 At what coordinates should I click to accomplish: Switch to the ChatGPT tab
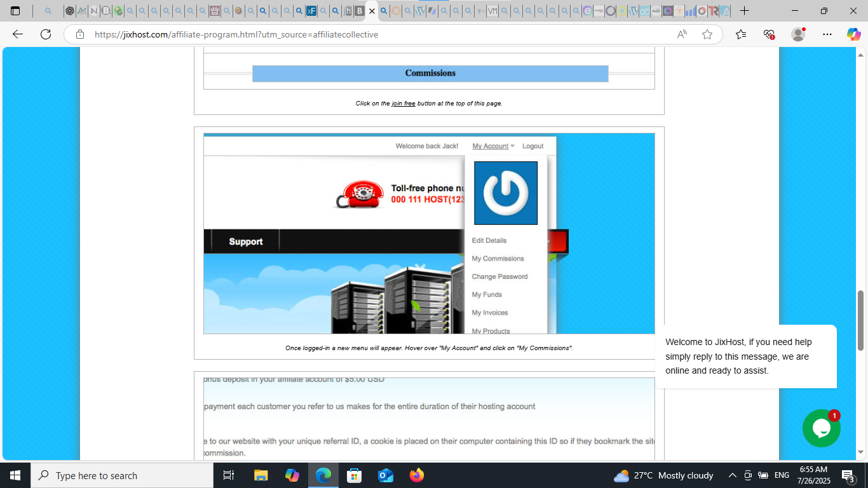tap(70, 11)
